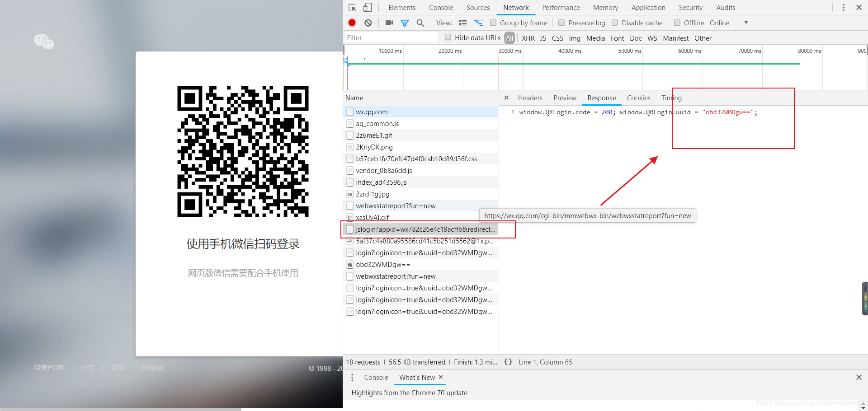
Task: Filter requests by Manifest type
Action: point(675,38)
